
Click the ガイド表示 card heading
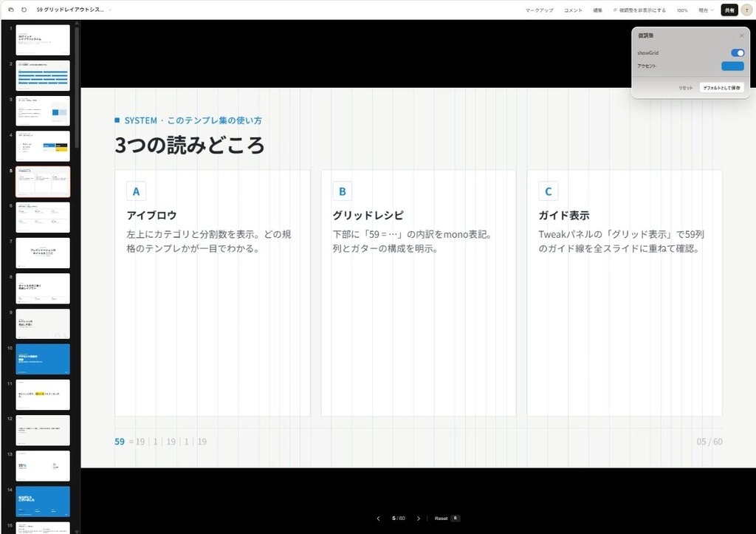coord(564,215)
